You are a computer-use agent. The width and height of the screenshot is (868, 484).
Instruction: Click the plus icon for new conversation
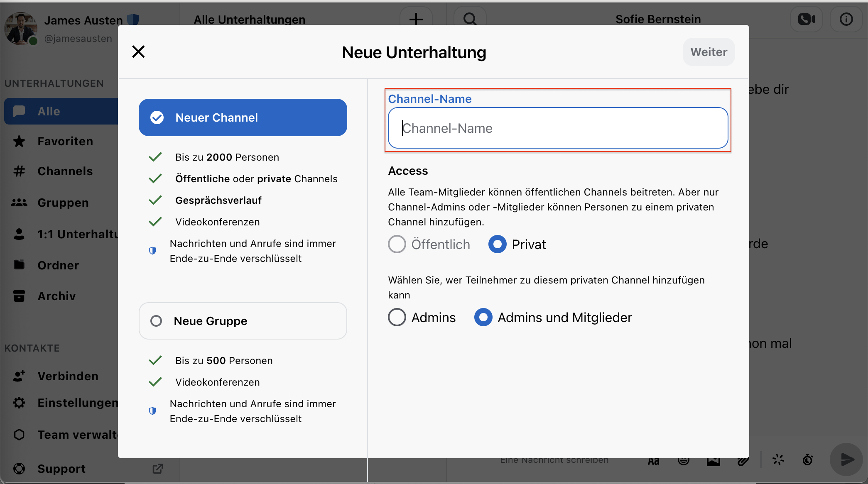[x=416, y=19]
